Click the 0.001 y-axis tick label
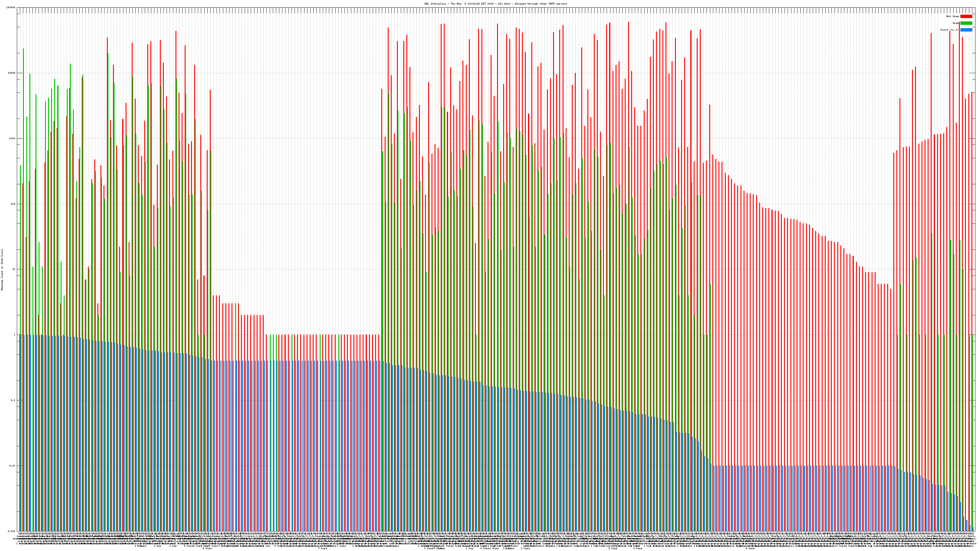The width and height of the screenshot is (980, 551). tap(11, 531)
